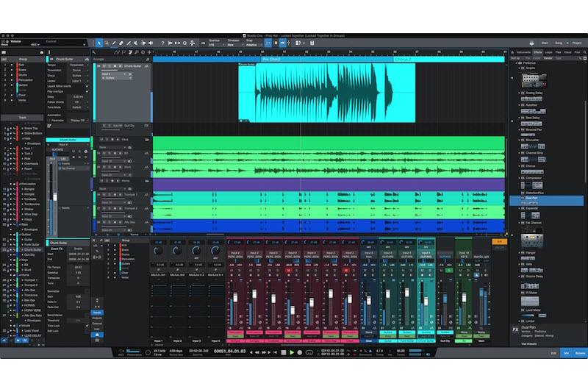Click the Mix button at bottom right
Viewport: 588px width, 392px height.
click(566, 353)
